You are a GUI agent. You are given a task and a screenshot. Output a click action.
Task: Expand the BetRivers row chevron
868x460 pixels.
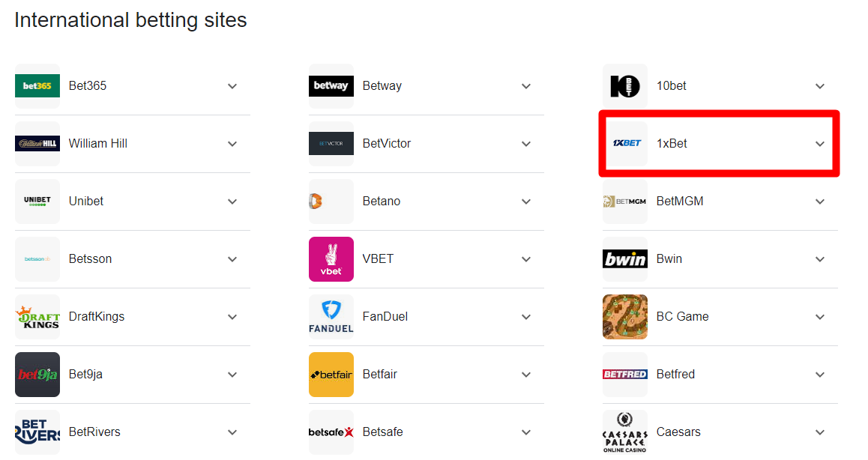(232, 432)
